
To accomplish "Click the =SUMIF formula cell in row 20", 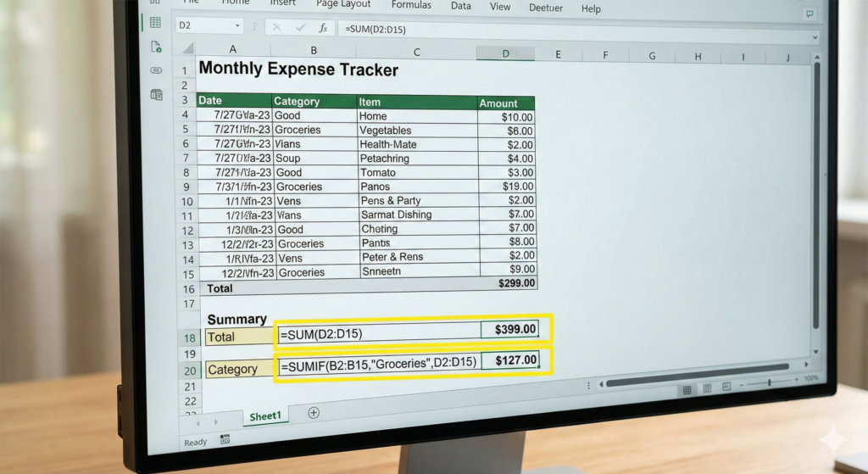I will [x=379, y=363].
